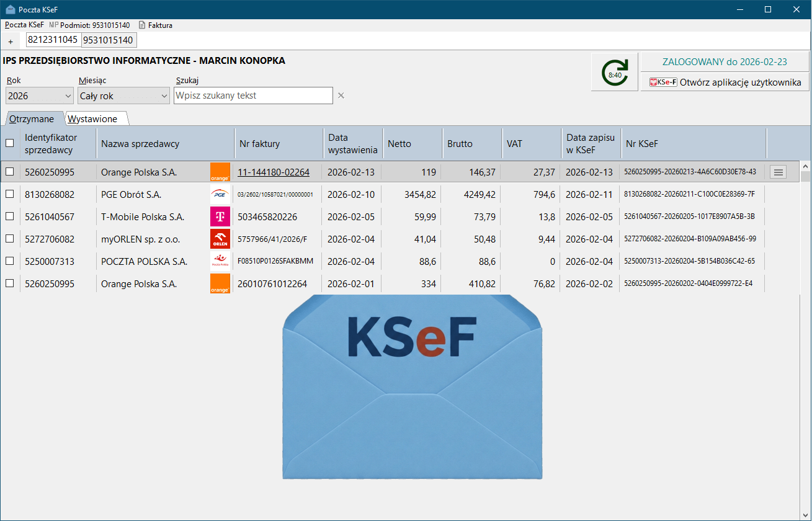Clear search text with the X icon
Image resolution: width=812 pixels, height=521 pixels.
click(x=341, y=96)
